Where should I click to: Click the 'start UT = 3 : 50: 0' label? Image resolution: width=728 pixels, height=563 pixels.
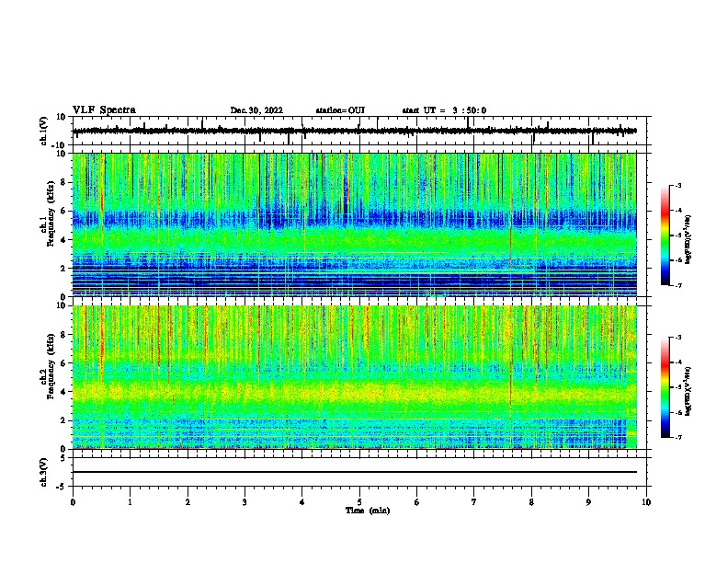pos(444,110)
